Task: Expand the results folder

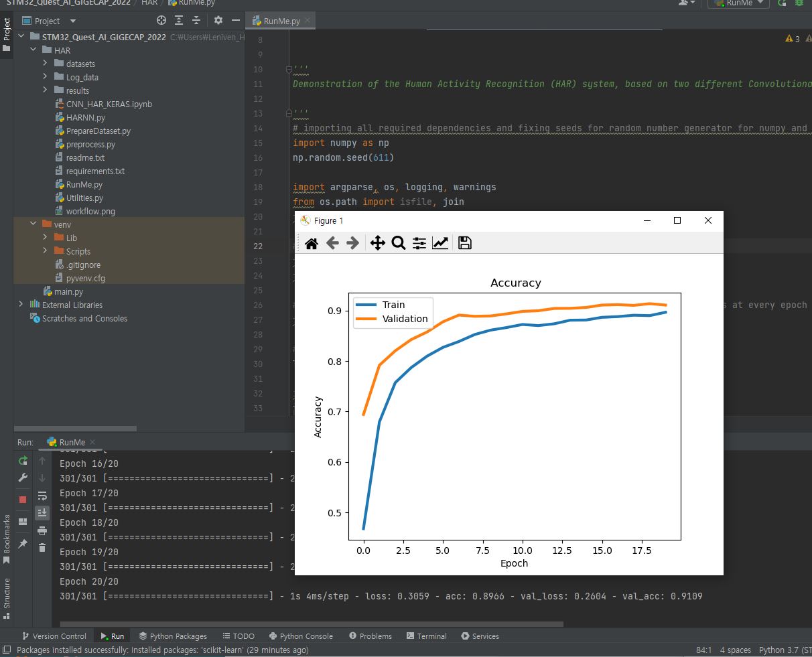Action: [x=46, y=90]
